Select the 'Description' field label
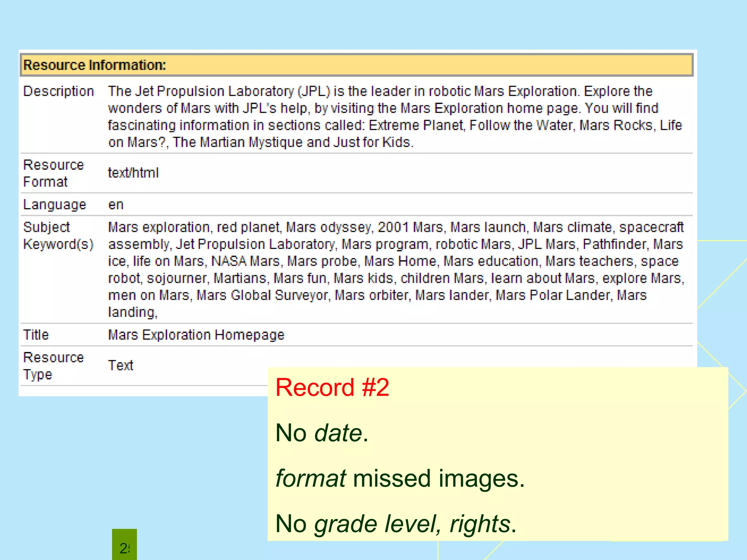747x560 pixels. coord(58,91)
